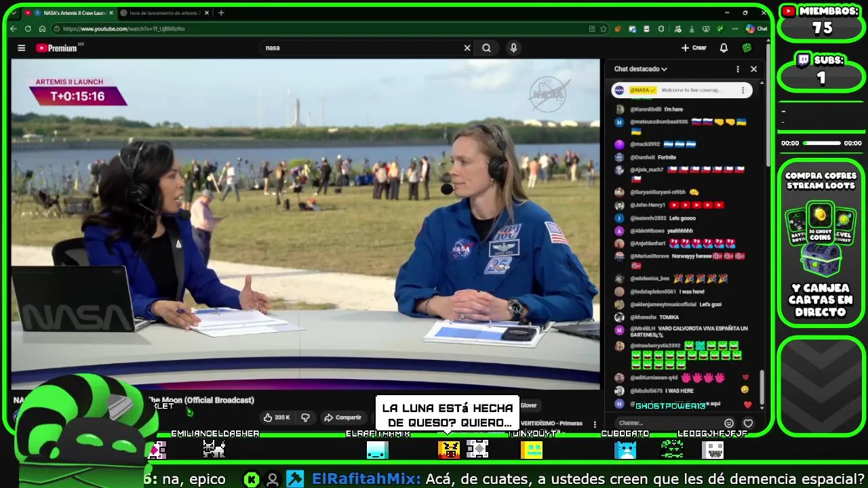This screenshot has height=488, width=868.
Task: Open the pinned @NASA welcome message
Action: tap(682, 90)
